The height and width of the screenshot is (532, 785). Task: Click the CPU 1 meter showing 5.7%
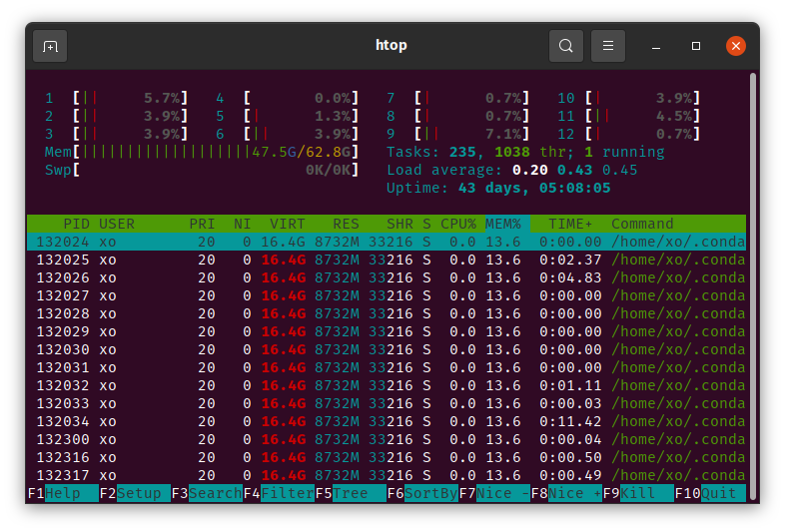coord(117,98)
